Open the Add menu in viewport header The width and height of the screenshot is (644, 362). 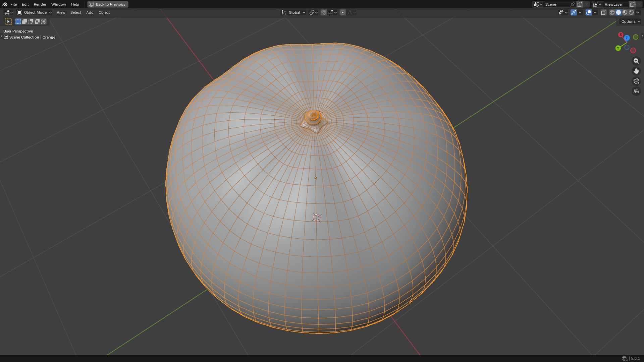[x=90, y=12]
